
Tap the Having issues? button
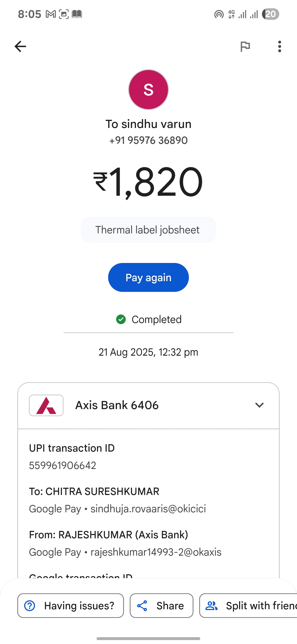71,605
